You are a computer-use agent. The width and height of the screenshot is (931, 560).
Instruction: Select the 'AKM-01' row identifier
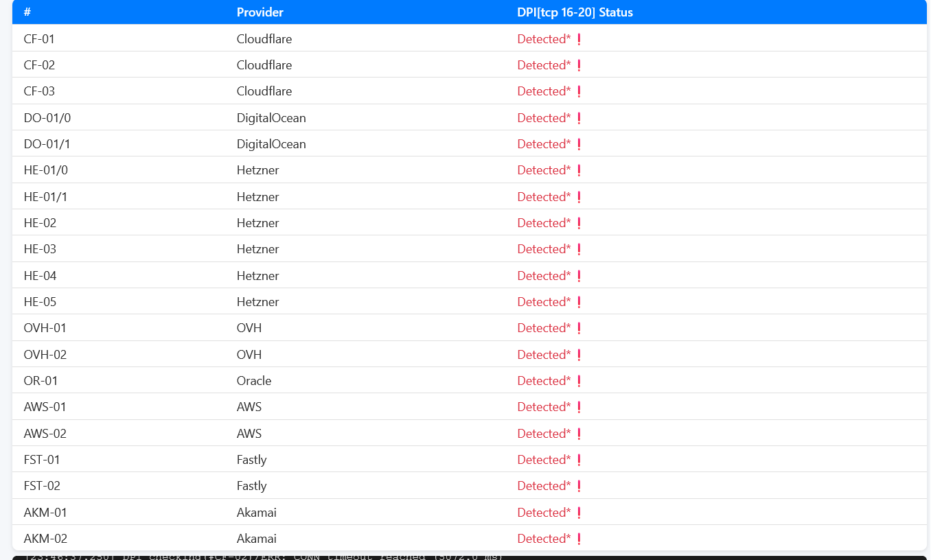[x=45, y=513]
